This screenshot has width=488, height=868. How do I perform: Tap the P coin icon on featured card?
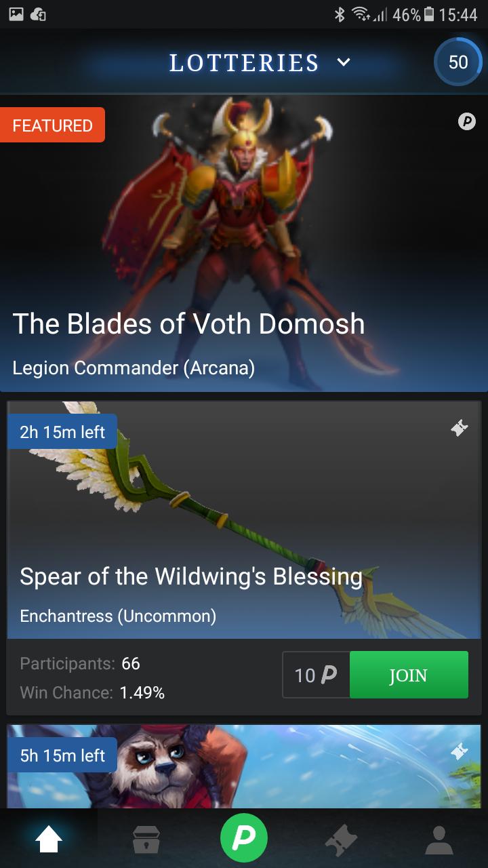(466, 122)
